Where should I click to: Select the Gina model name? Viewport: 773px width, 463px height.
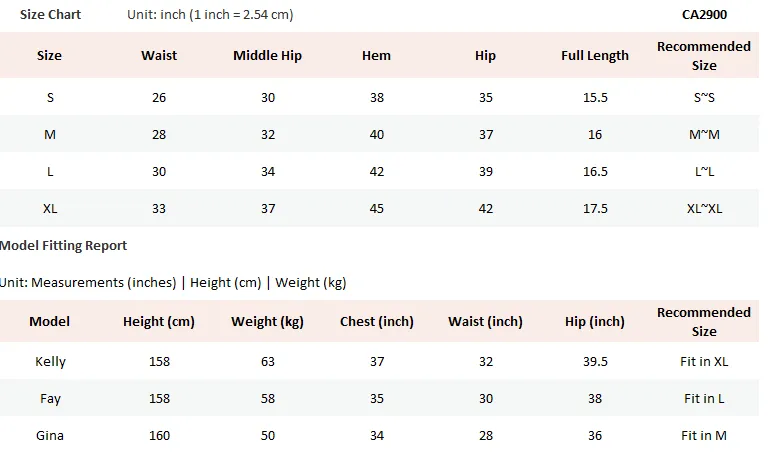click(x=50, y=435)
